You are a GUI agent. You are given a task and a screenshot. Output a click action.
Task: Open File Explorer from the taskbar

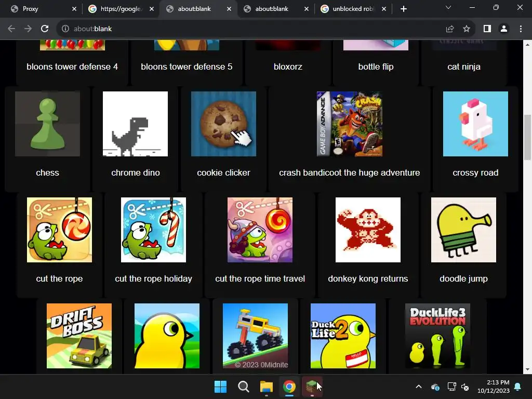point(267,387)
